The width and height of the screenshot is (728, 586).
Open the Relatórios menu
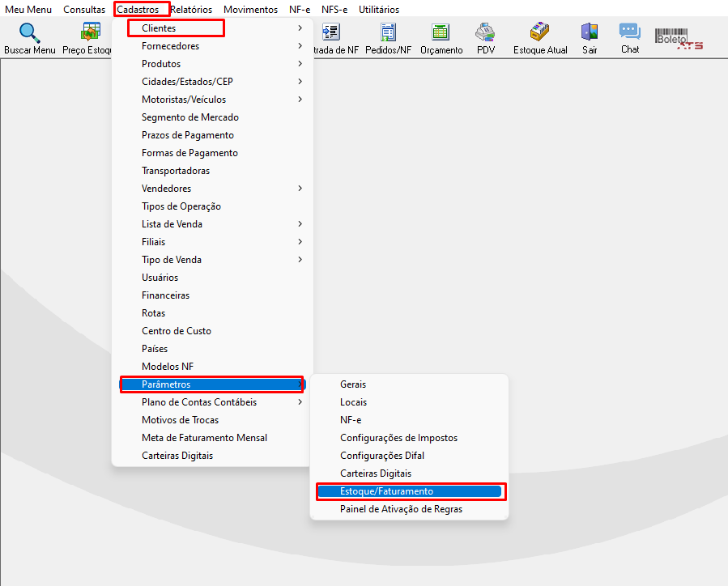(x=191, y=9)
